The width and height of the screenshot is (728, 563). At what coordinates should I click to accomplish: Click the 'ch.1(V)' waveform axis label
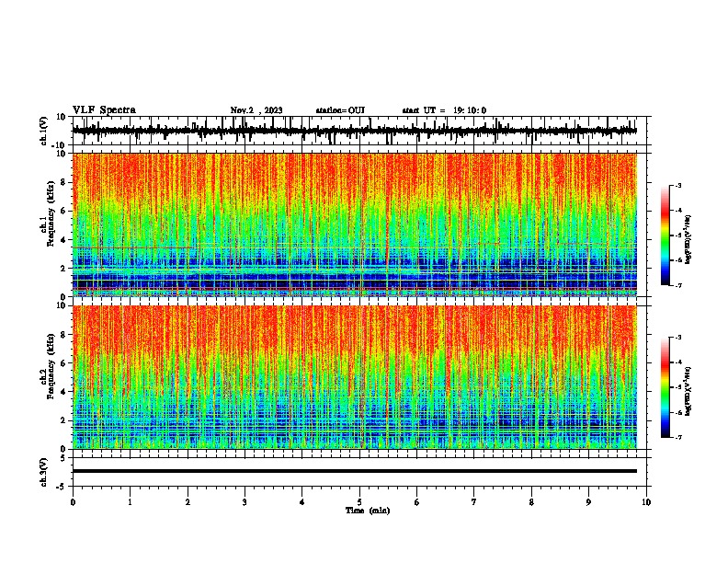pyautogui.click(x=44, y=131)
